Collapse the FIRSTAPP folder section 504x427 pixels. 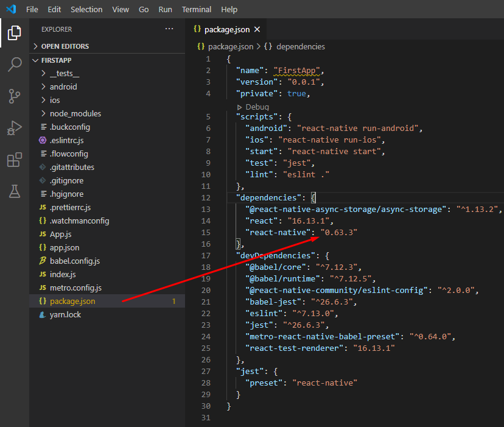[x=107, y=60]
